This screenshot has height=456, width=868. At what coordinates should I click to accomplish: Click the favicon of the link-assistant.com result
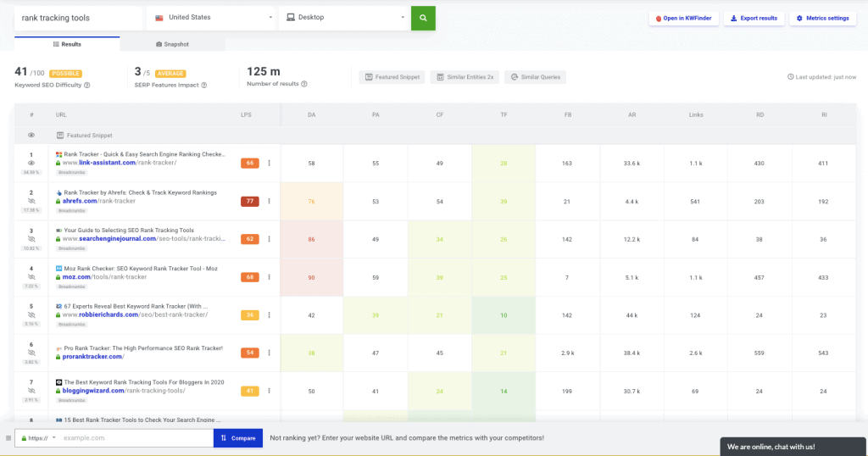58,154
